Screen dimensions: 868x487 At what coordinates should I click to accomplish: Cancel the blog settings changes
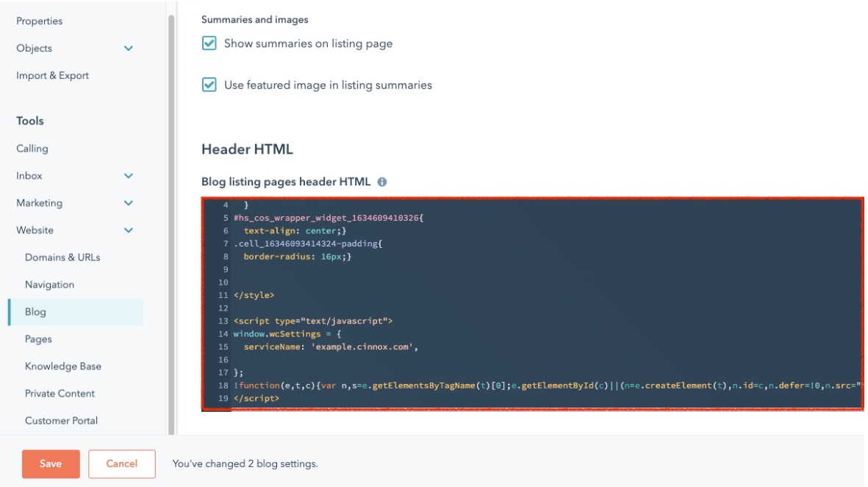(x=122, y=463)
